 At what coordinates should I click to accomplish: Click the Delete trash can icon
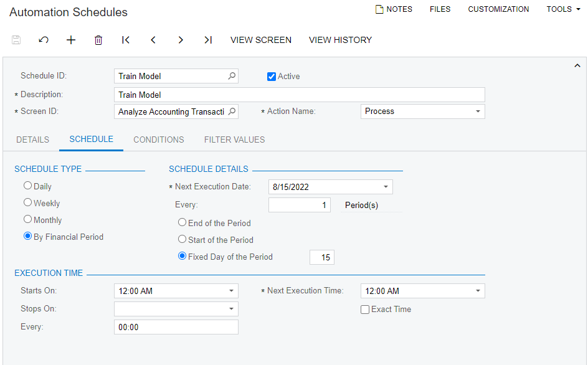pyautogui.click(x=98, y=40)
